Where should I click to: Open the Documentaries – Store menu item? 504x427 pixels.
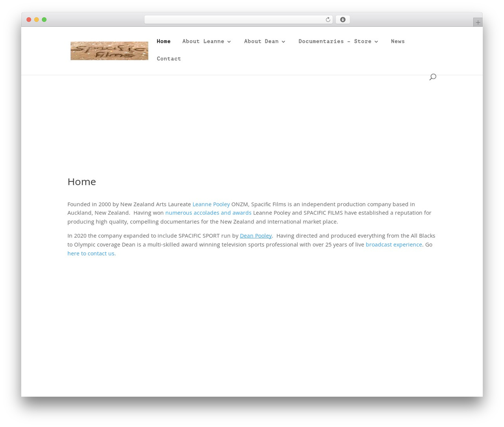pyautogui.click(x=335, y=41)
